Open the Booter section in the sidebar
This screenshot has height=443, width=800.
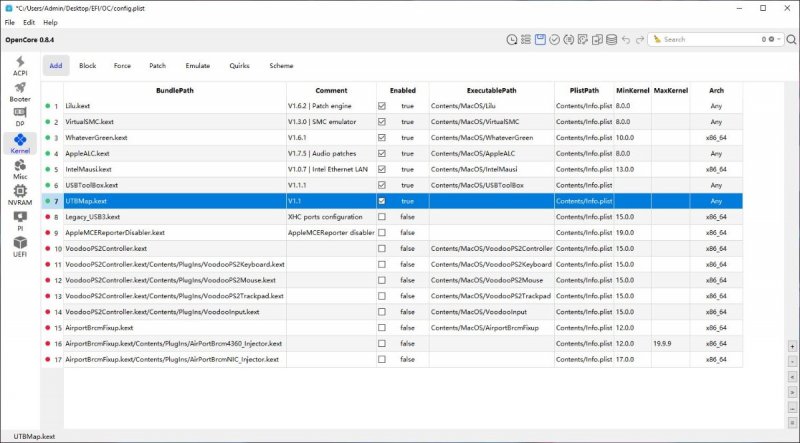click(20, 92)
